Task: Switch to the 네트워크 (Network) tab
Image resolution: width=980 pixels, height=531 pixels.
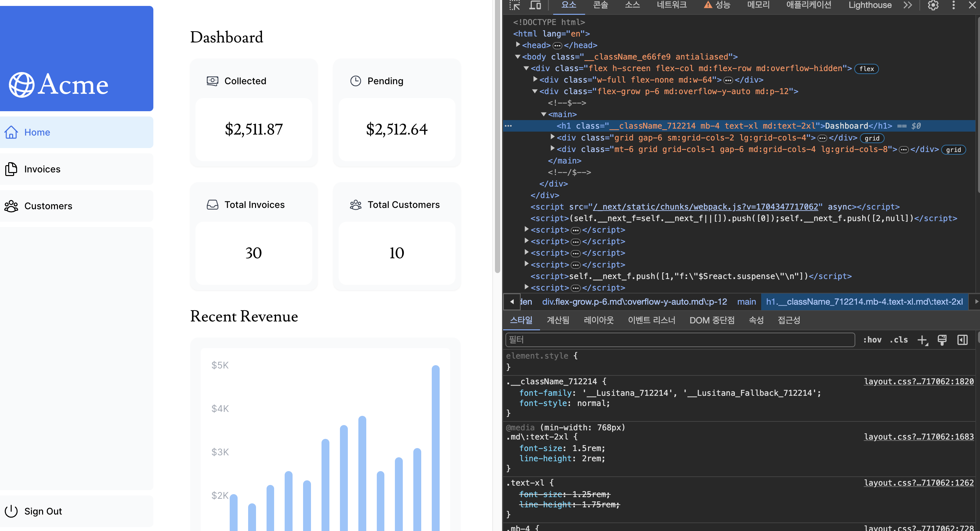Action: point(671,5)
